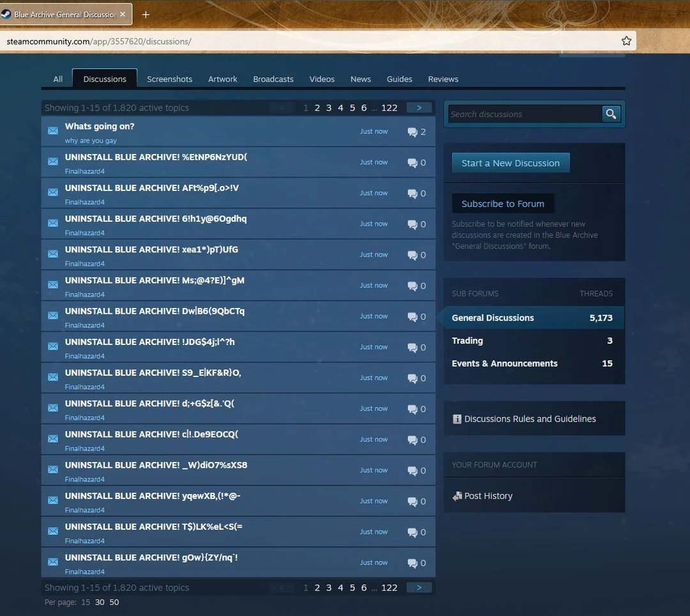Screen dimensions: 690x616
Task: Go to page 122 in top pagination
Action: pos(389,108)
